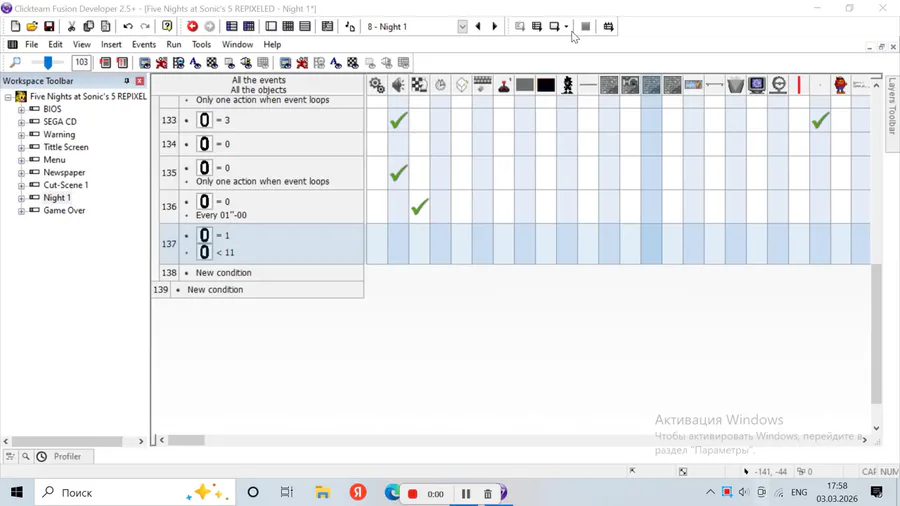Select the Storyboard Controls column icon
The width and height of the screenshot is (900, 506).
420,85
